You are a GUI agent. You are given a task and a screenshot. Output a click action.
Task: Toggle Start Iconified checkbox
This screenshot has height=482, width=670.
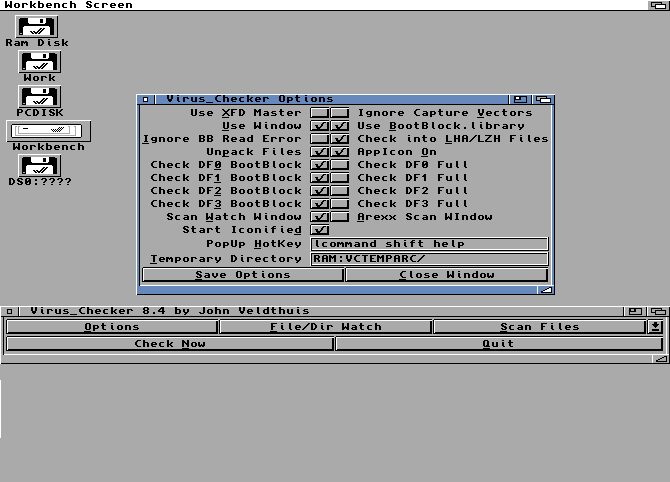pos(320,230)
